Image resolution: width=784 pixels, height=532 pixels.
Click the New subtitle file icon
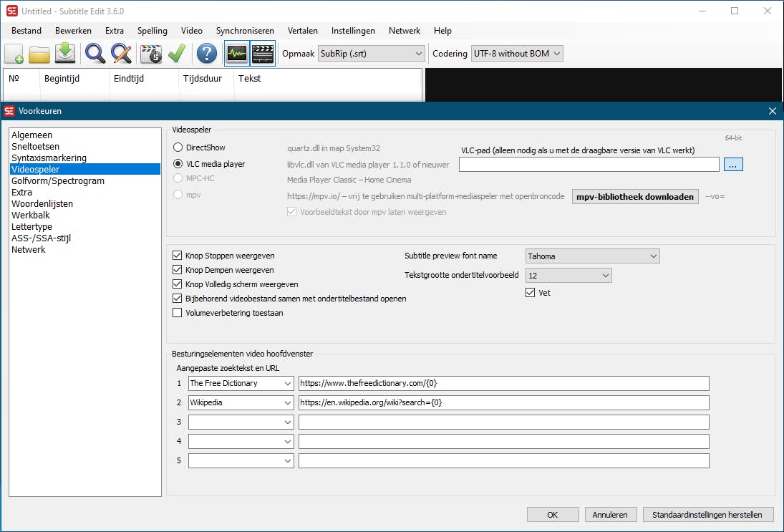tap(14, 54)
